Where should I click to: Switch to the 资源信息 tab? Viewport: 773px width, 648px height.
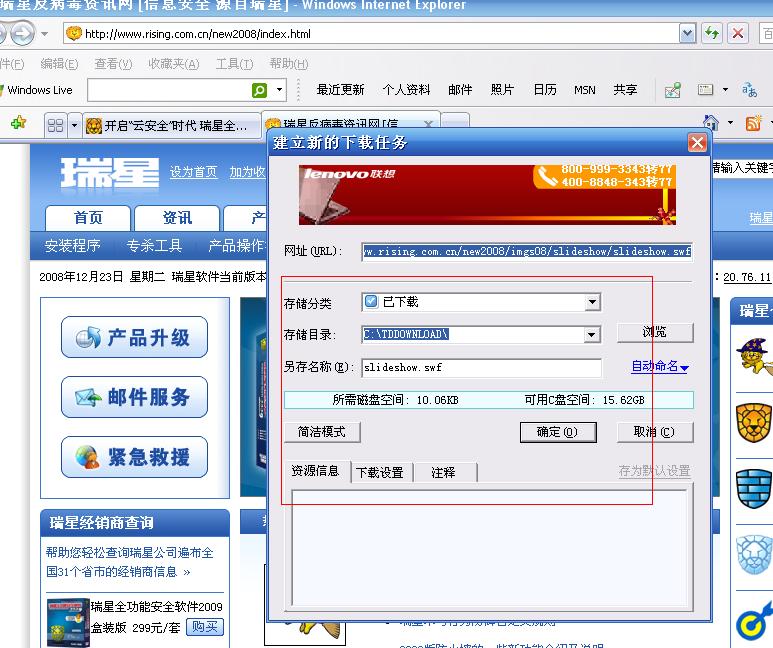point(316,471)
